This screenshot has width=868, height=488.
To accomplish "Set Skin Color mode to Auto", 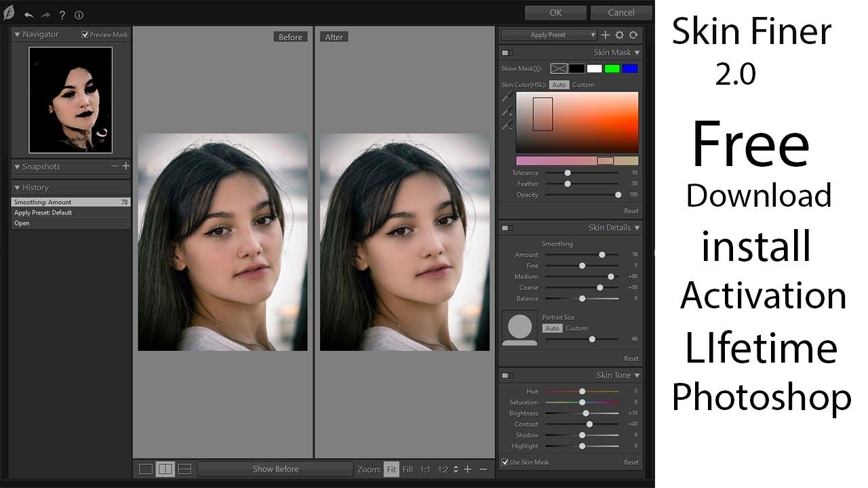I will tap(559, 85).
